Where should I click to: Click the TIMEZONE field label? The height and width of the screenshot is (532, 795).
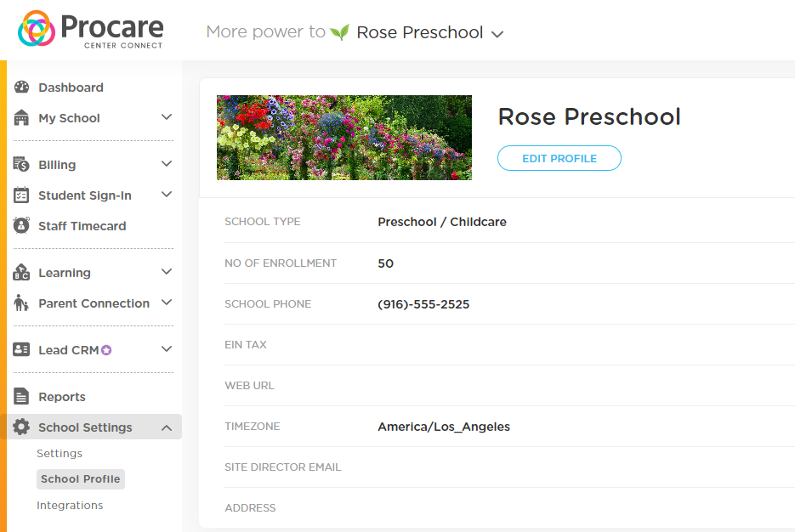(x=252, y=426)
